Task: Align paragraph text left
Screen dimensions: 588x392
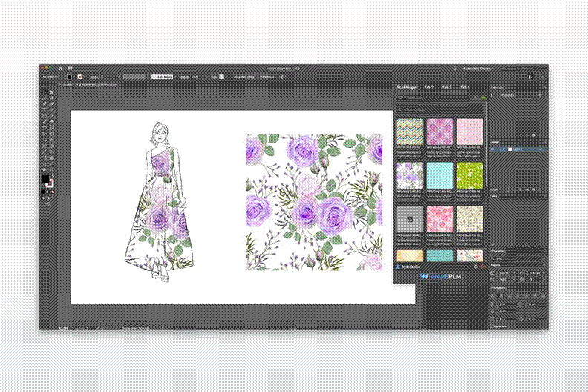Action: 493,295
